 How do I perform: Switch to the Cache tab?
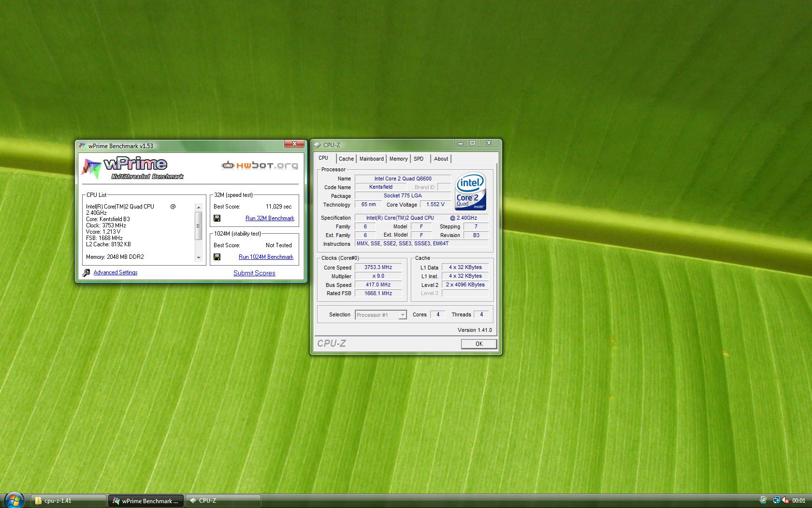point(346,159)
